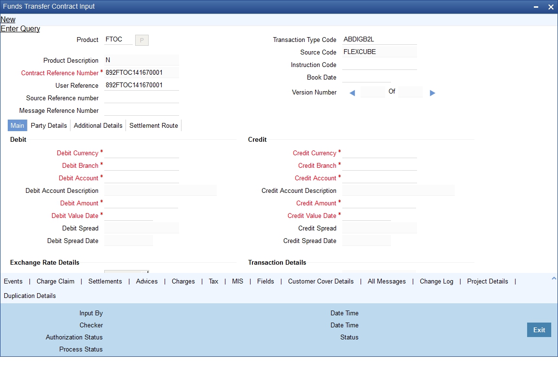Click the Source Code field
This screenshot has height=392, width=558.
(379, 52)
